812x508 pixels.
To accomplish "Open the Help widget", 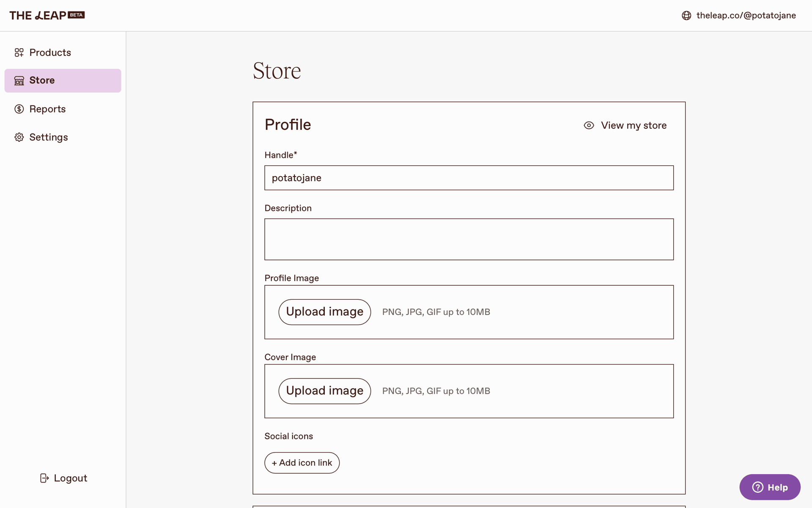I will tap(770, 487).
